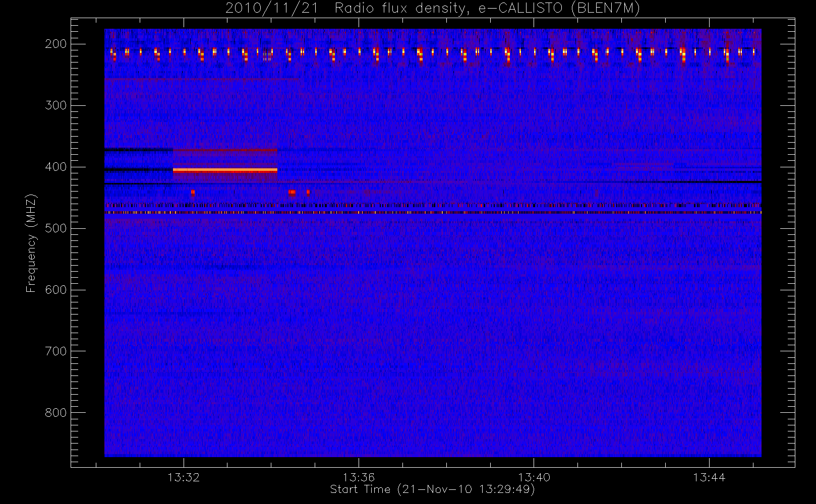The image size is (816, 504).
Task: Click the 800 frequency tick label
Action: [56, 413]
